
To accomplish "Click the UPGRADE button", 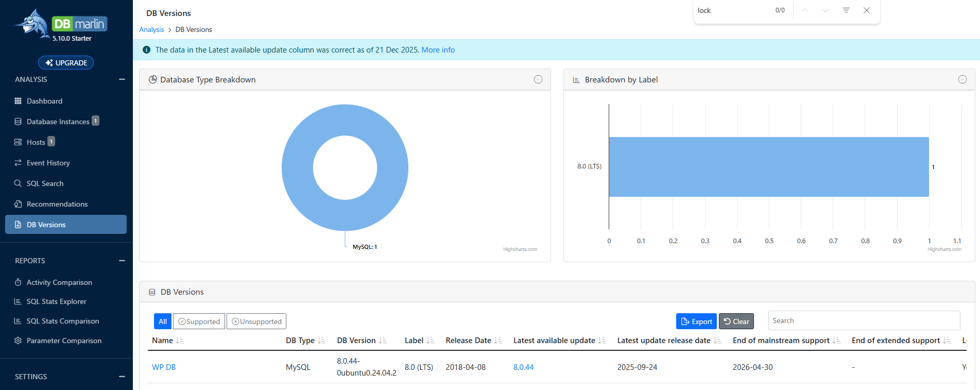I will coord(66,63).
